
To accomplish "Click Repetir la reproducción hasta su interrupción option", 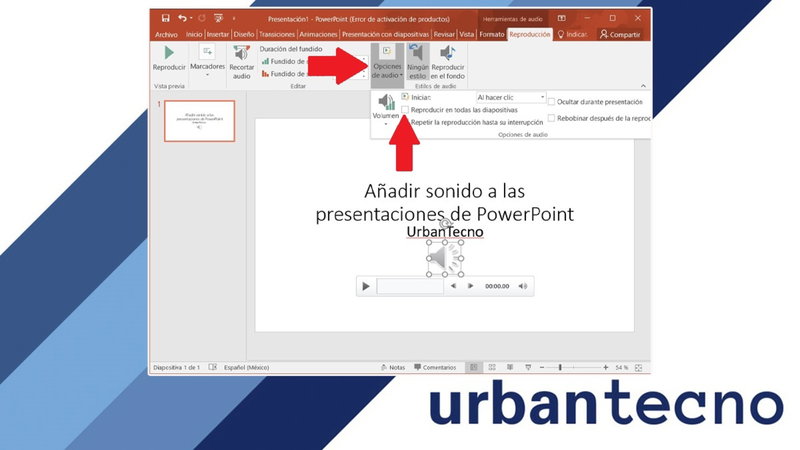I will pyautogui.click(x=477, y=122).
